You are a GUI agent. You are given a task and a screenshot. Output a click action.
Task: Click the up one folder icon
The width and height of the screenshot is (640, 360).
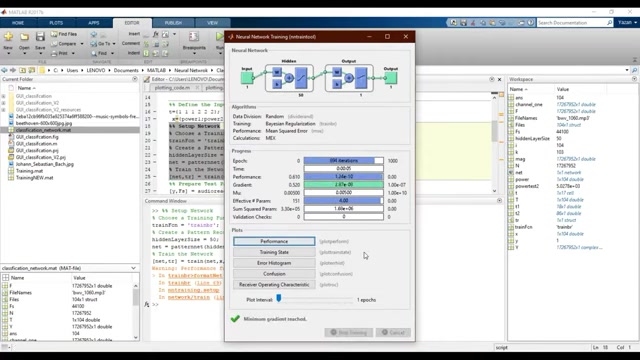click(22, 70)
